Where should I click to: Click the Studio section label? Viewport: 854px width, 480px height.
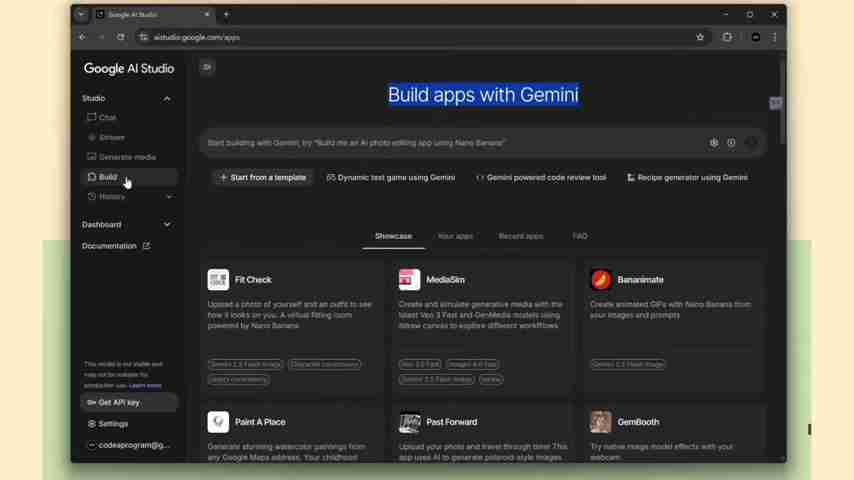tap(94, 99)
